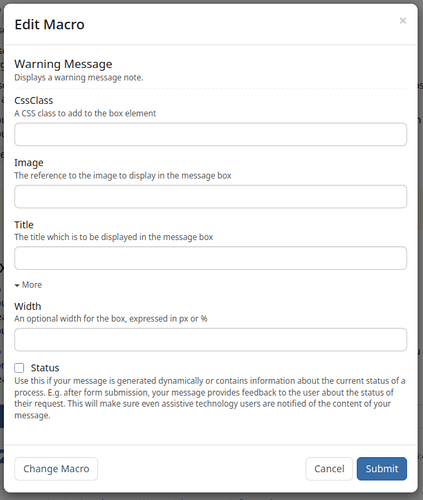Focus the Image reference text field
Screen dimensions: 423x500
coord(210,197)
